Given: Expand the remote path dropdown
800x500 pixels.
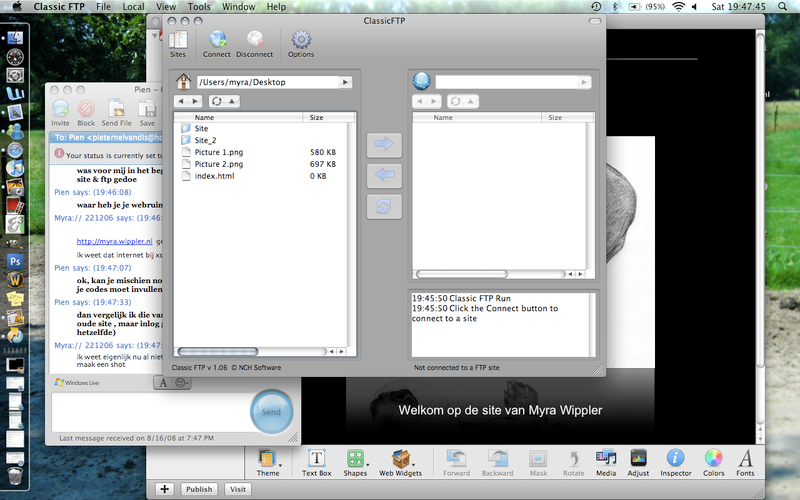Looking at the screenshot, I should [586, 82].
